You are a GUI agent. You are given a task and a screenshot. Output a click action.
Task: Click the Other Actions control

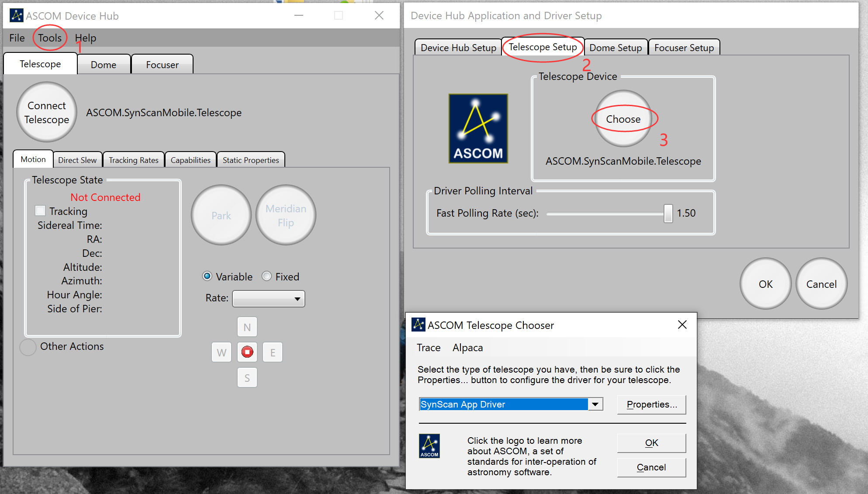pyautogui.click(x=28, y=347)
